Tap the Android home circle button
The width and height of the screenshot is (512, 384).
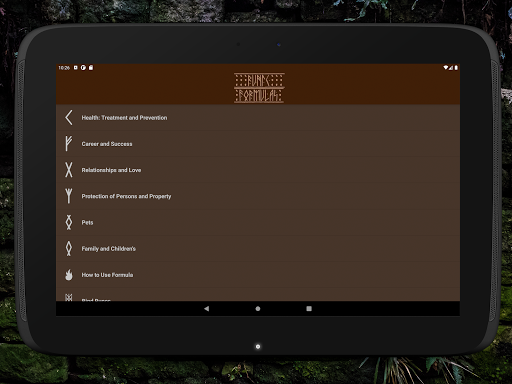tap(258, 309)
